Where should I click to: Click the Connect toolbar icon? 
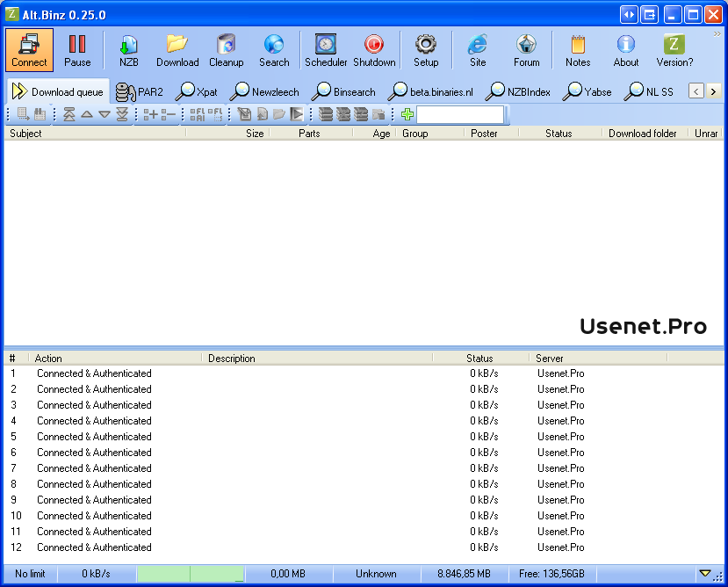29,50
